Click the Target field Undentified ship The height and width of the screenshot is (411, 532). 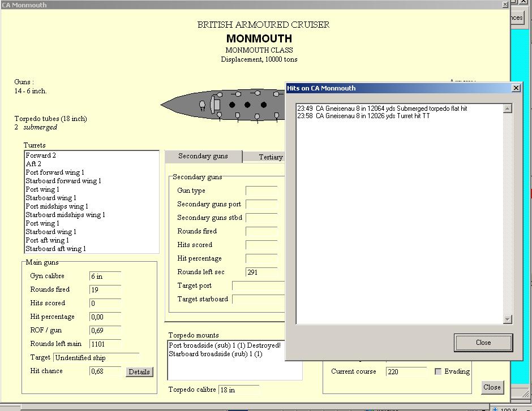tap(96, 358)
